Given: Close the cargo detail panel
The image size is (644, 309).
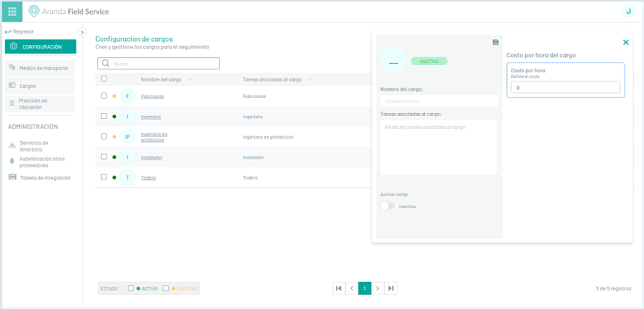Looking at the screenshot, I should (625, 42).
